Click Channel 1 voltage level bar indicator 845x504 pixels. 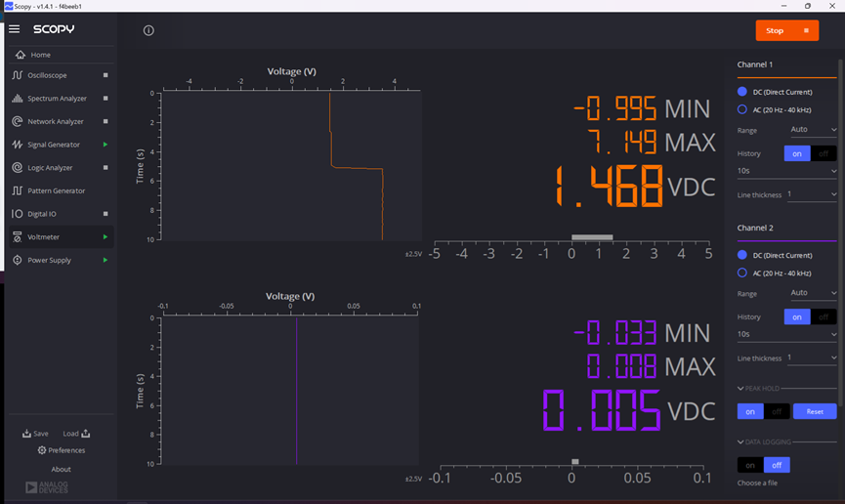592,237
